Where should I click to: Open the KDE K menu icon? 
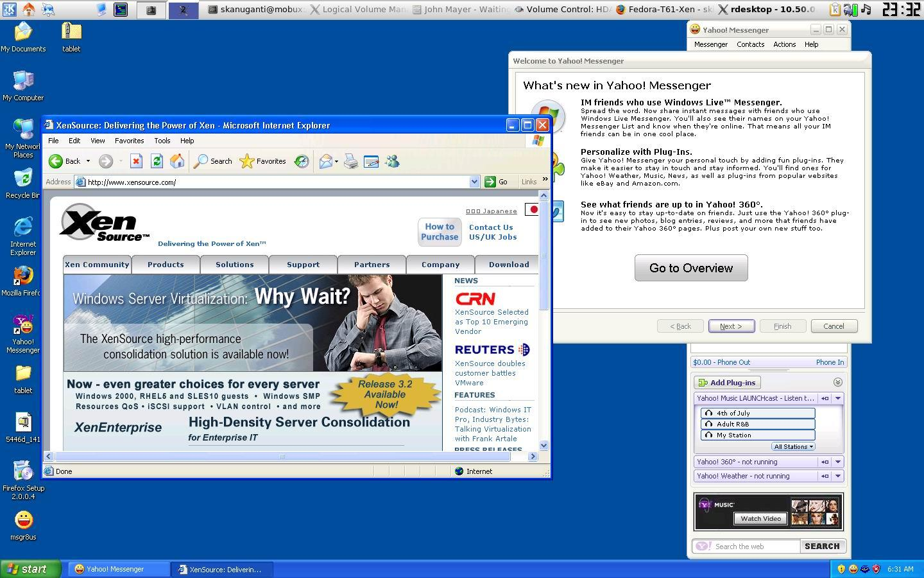pos(9,9)
